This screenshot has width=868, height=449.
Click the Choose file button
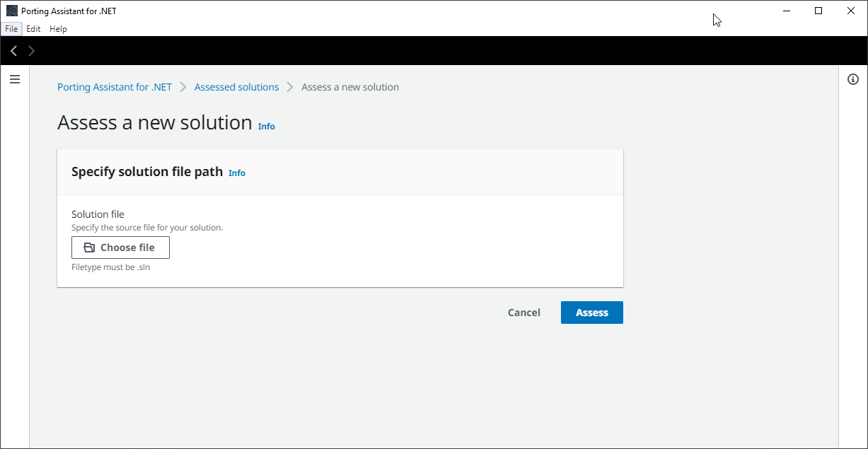[120, 247]
